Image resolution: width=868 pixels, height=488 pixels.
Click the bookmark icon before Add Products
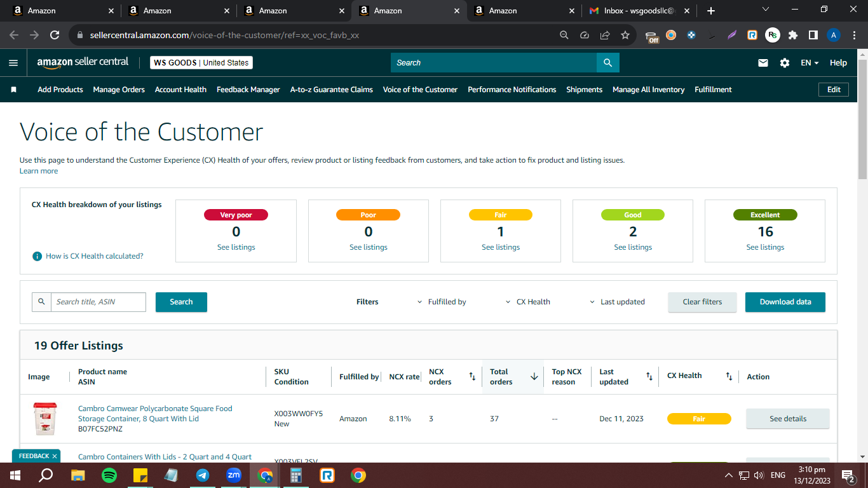click(14, 90)
